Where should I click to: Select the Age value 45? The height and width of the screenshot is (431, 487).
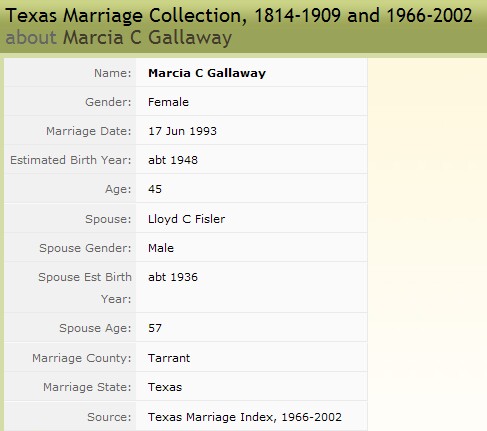pyautogui.click(x=155, y=189)
